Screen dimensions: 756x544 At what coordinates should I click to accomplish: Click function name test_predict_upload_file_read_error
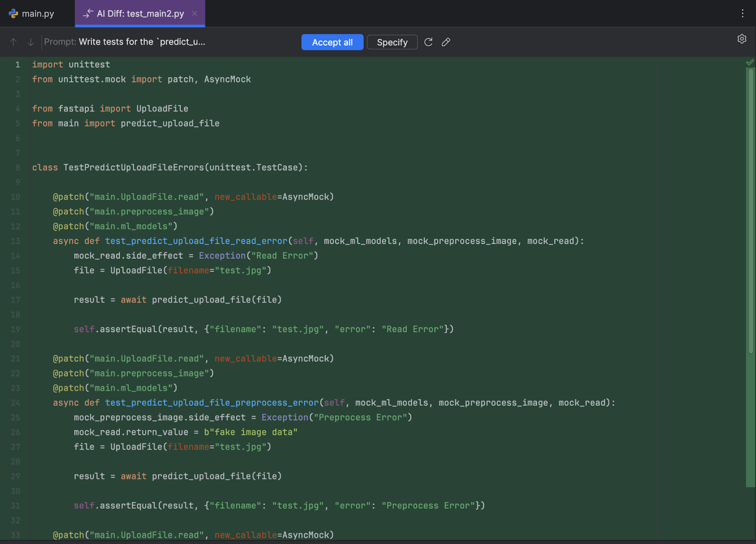pos(196,241)
